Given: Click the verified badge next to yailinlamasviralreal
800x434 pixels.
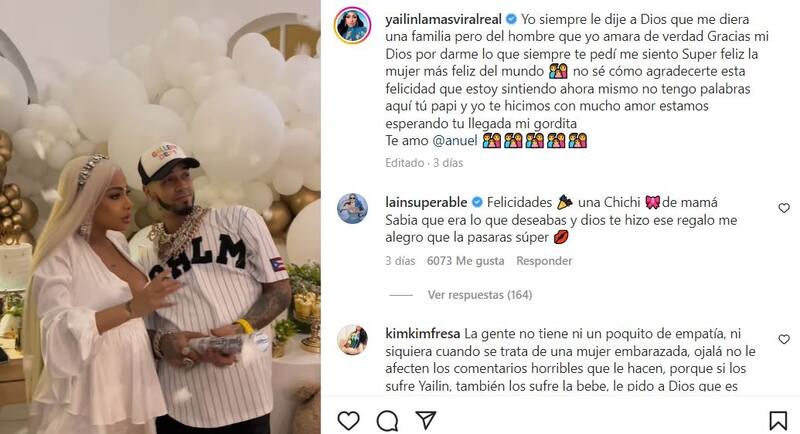Looking at the screenshot, I should 511,19.
